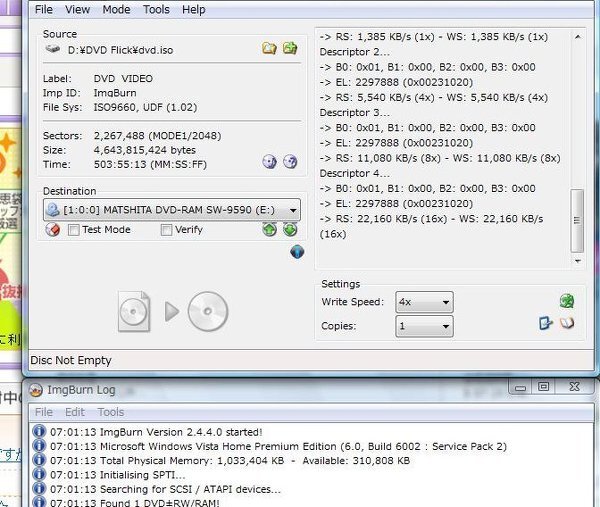The image size is (600, 507).
Task: Open the Edit menu in ImgBurn Log window
Action: click(75, 412)
